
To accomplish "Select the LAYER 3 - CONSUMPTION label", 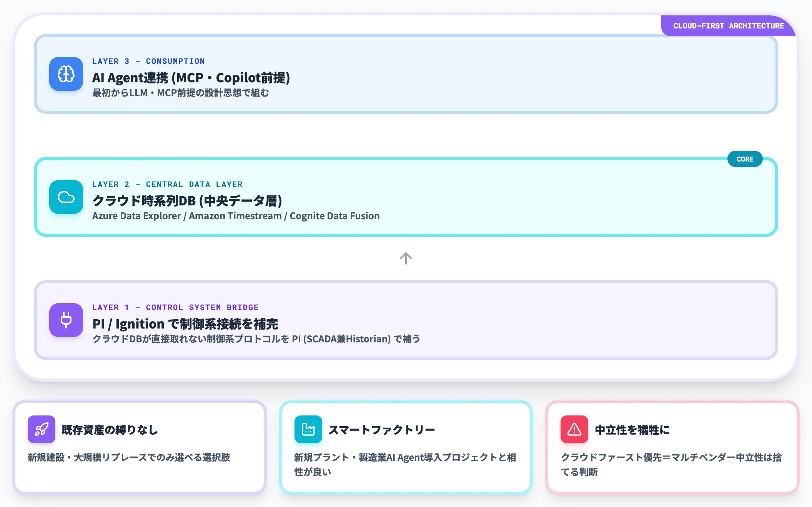I will point(148,61).
